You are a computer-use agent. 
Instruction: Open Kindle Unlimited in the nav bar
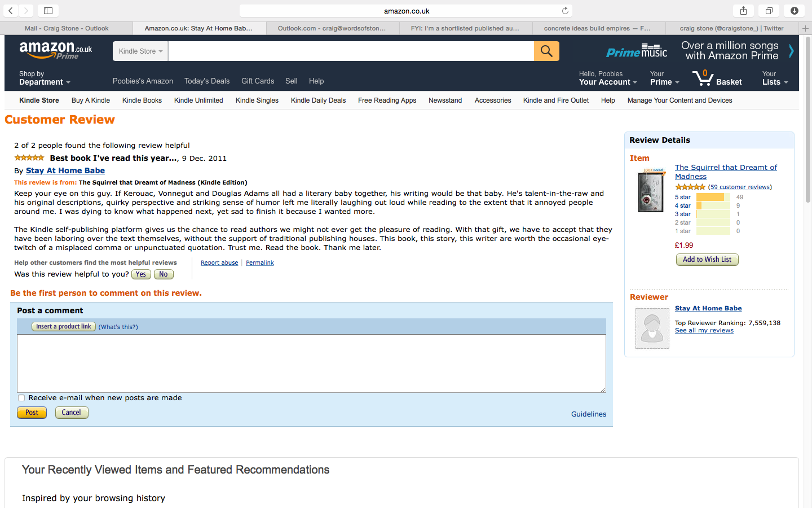tap(198, 100)
